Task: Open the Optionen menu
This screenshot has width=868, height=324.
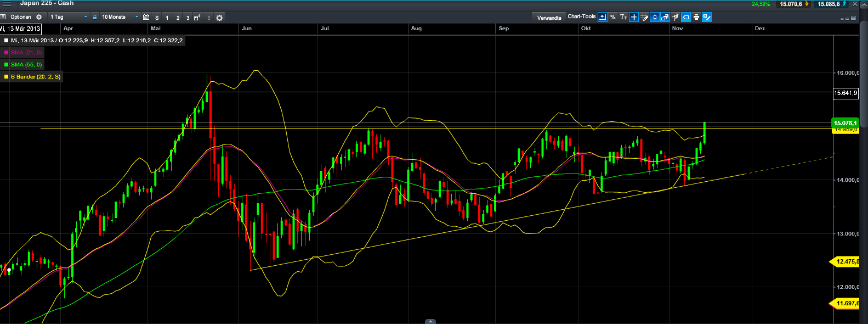Action: click(x=21, y=17)
